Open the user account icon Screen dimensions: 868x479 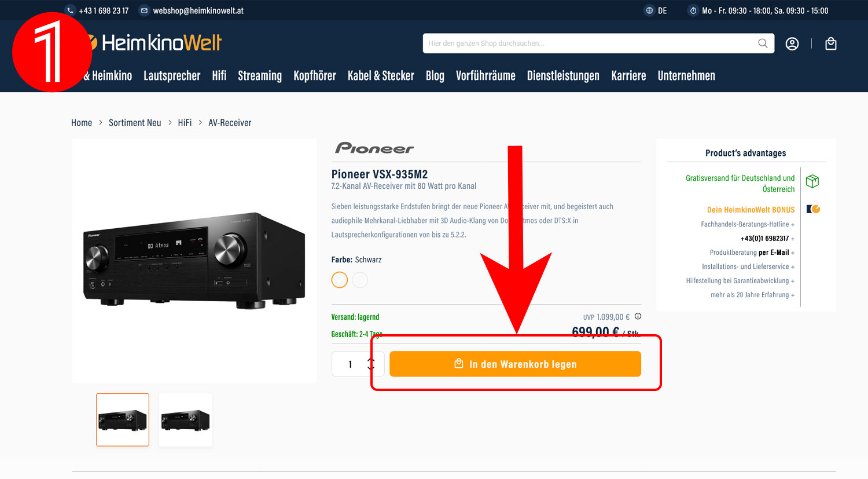[x=792, y=43]
